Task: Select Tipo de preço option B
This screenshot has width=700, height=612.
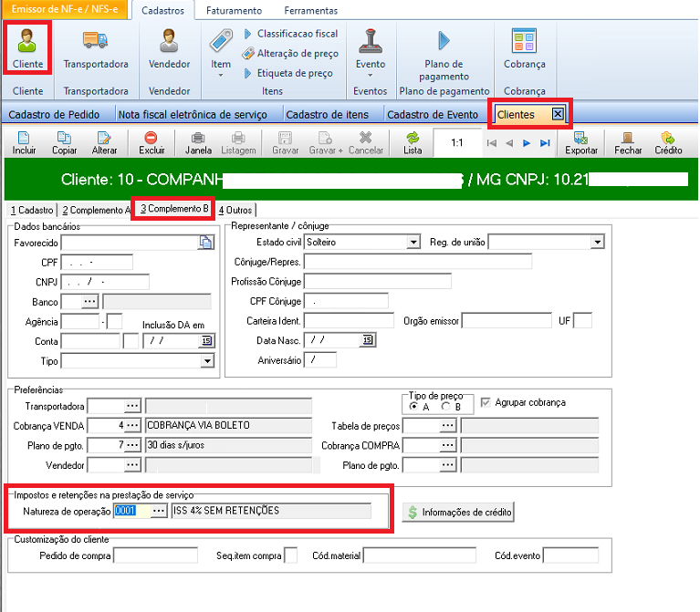Action: [444, 407]
